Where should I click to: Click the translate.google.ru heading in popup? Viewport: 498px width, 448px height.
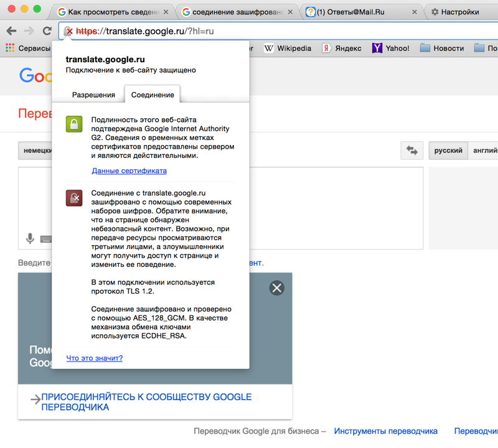tap(105, 59)
